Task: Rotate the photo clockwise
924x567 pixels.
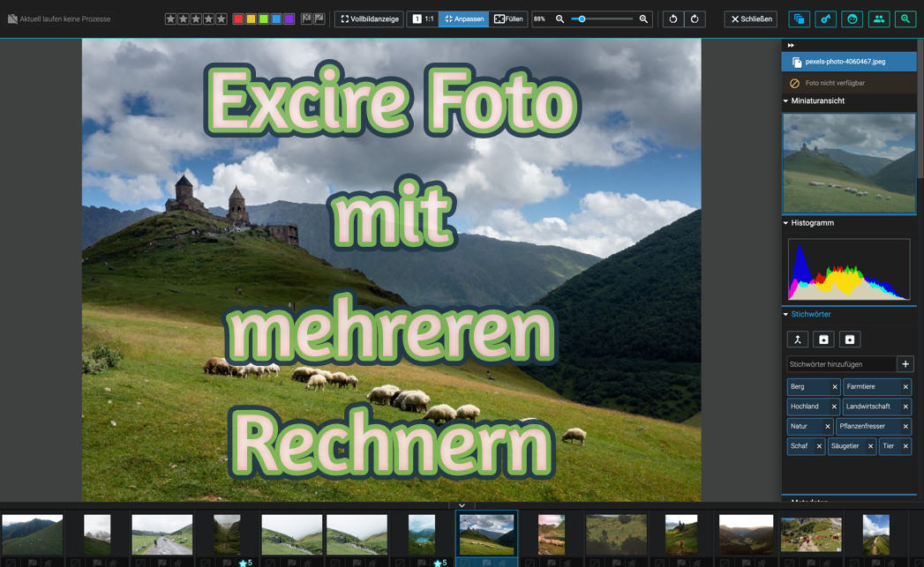Action: pos(695,19)
